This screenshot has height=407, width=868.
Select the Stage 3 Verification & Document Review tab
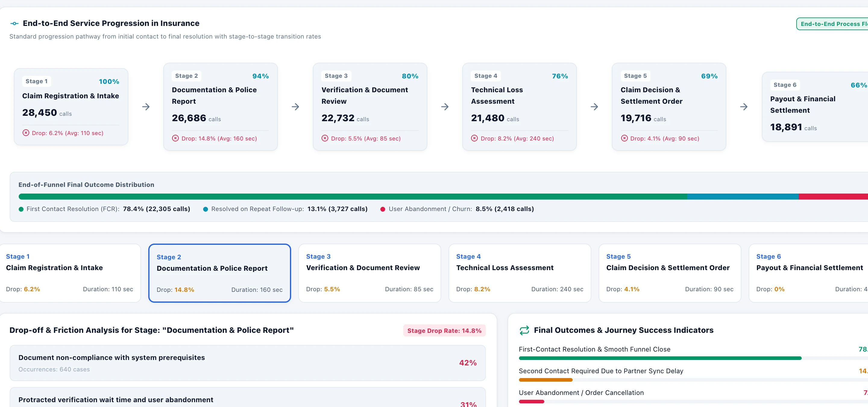[x=370, y=273]
